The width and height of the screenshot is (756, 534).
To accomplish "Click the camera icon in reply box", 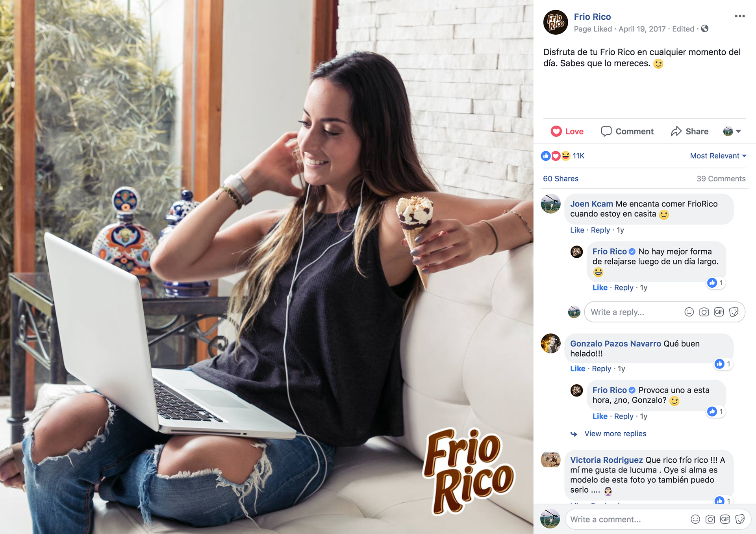I will coord(704,312).
